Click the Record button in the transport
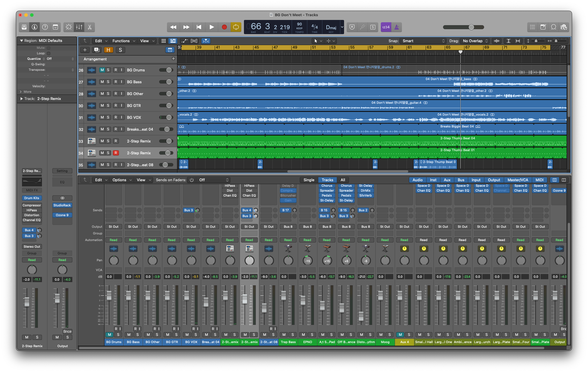Image resolution: width=588 pixels, height=372 pixels. [x=224, y=27]
